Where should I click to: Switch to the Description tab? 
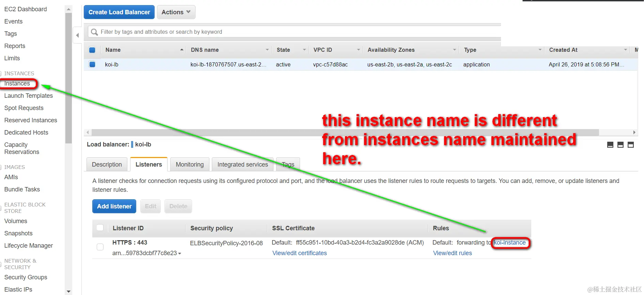pyautogui.click(x=107, y=165)
